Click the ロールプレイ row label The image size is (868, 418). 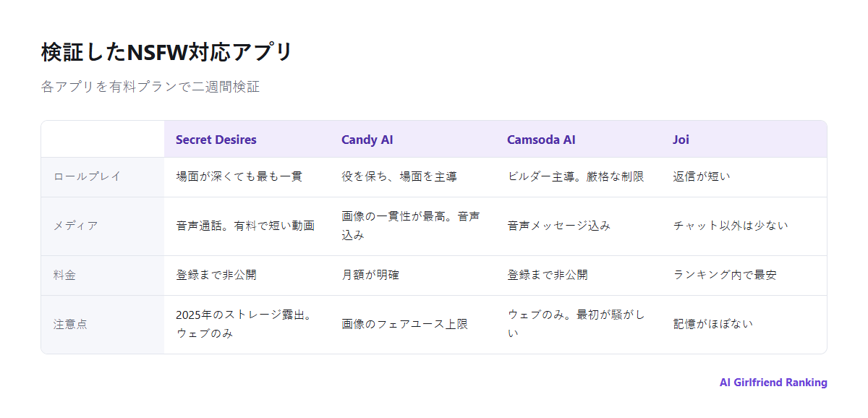pos(87,176)
